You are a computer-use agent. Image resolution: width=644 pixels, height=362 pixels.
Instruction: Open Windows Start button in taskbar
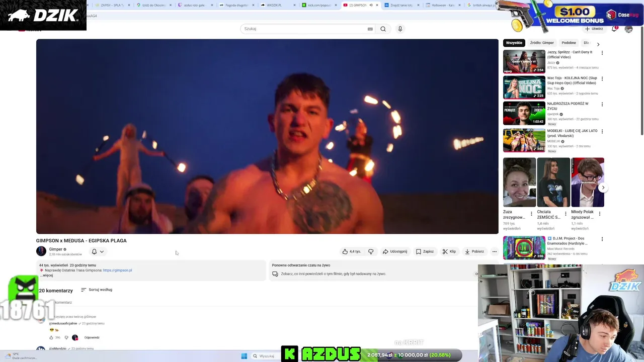point(244,356)
